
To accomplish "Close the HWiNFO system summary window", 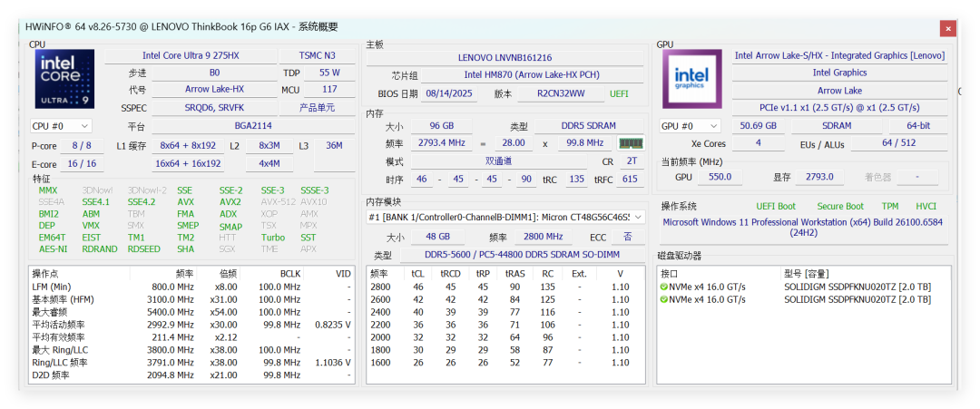I will (x=948, y=28).
